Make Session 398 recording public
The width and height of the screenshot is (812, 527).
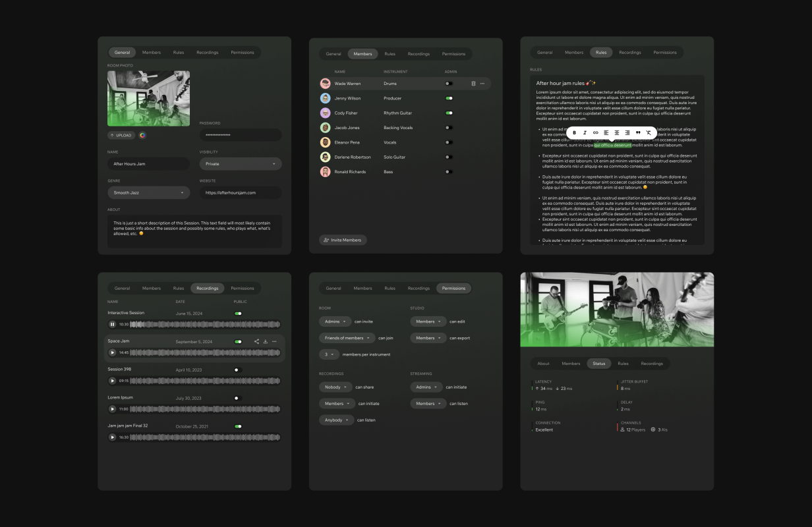(x=238, y=370)
